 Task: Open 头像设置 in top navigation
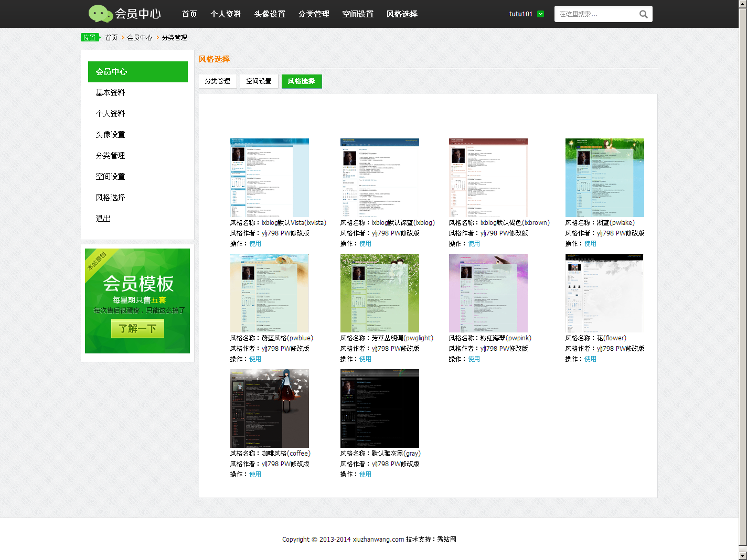[x=270, y=14]
